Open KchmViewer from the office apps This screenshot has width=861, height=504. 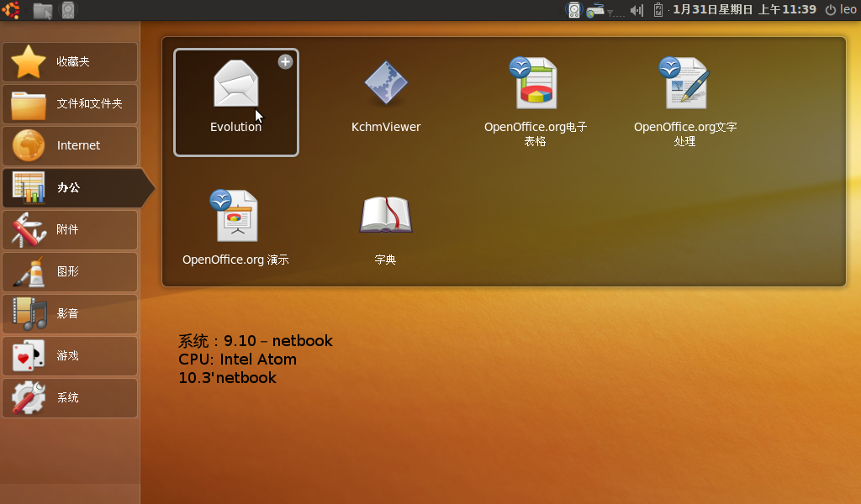[386, 97]
